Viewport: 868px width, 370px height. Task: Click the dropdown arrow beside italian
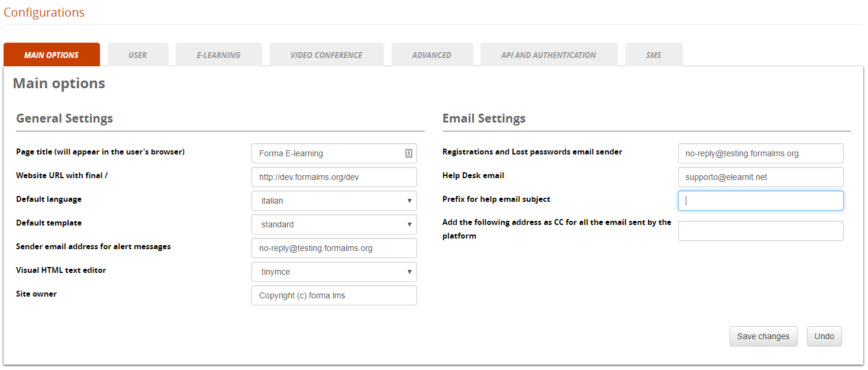pos(409,201)
